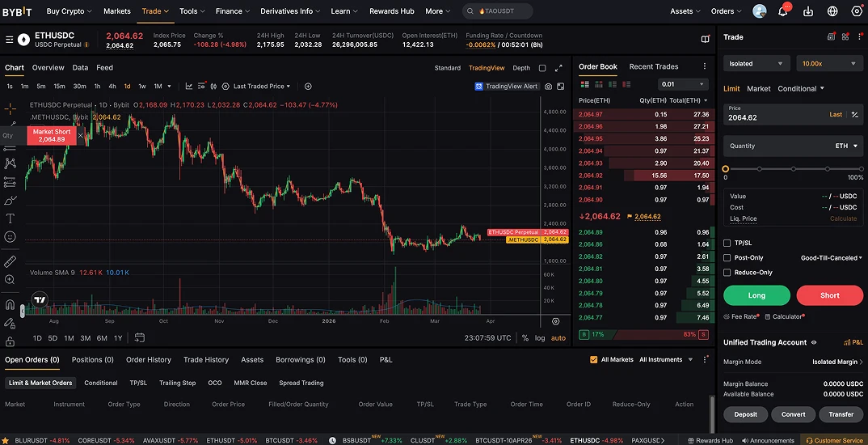Screen dimensions: 868x445
Task: Open the trading guide book icon
Action: tap(706, 40)
